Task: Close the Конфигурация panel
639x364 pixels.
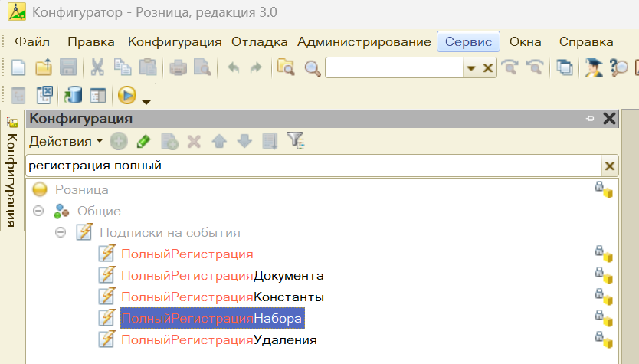Action: click(609, 119)
